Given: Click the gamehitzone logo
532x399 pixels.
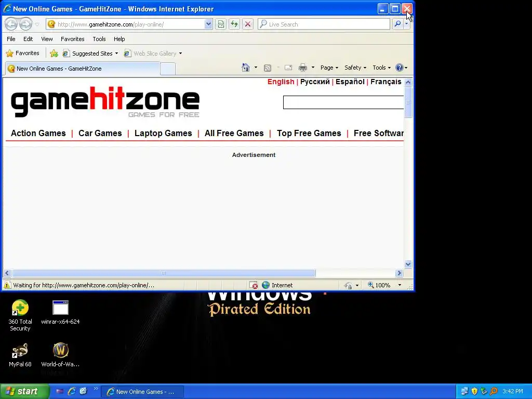Looking at the screenshot, I should [x=105, y=102].
